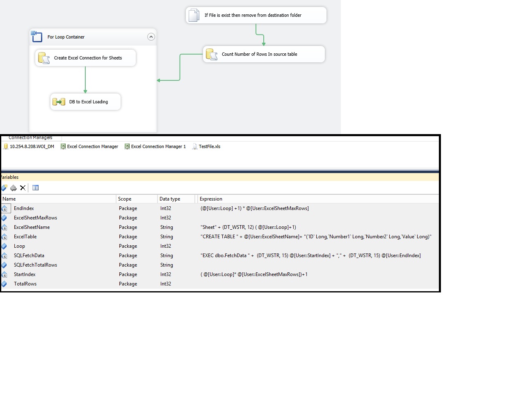This screenshot has height=420, width=525.
Task: Click the ExcelTable variable icon
Action: (5, 237)
